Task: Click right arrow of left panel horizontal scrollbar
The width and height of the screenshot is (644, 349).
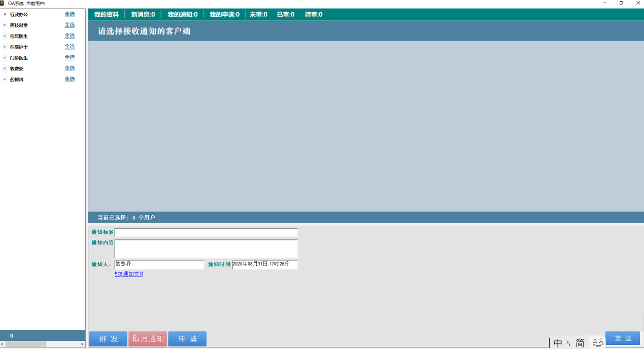Action: pyautogui.click(x=82, y=344)
